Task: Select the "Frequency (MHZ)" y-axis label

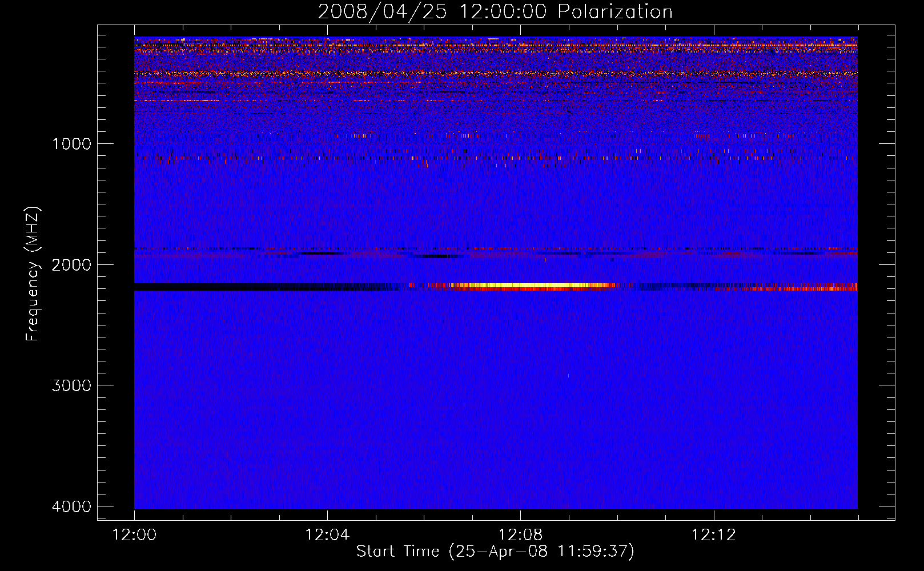Action: pyautogui.click(x=33, y=274)
